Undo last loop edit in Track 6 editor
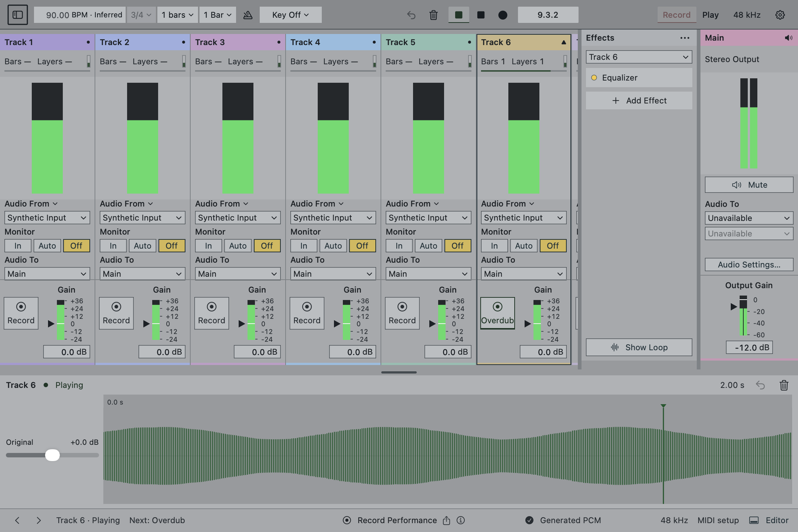The height and width of the screenshot is (532, 798). pyautogui.click(x=760, y=385)
